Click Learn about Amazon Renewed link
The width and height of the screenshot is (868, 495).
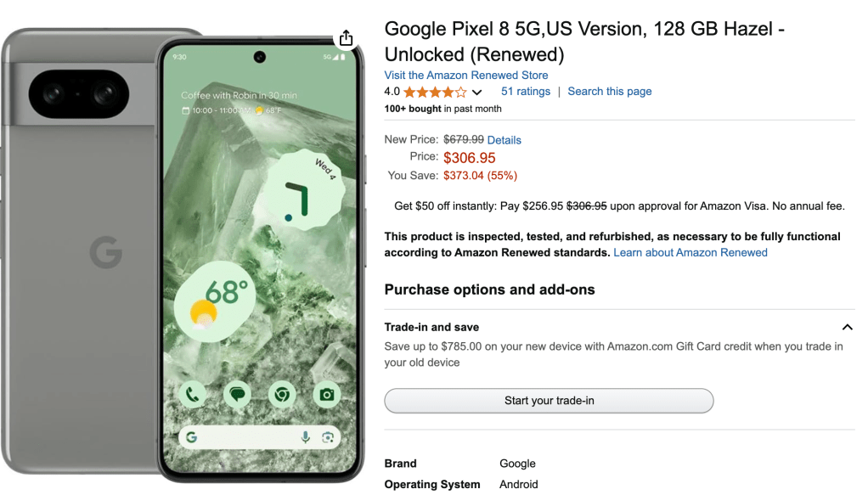[690, 253]
